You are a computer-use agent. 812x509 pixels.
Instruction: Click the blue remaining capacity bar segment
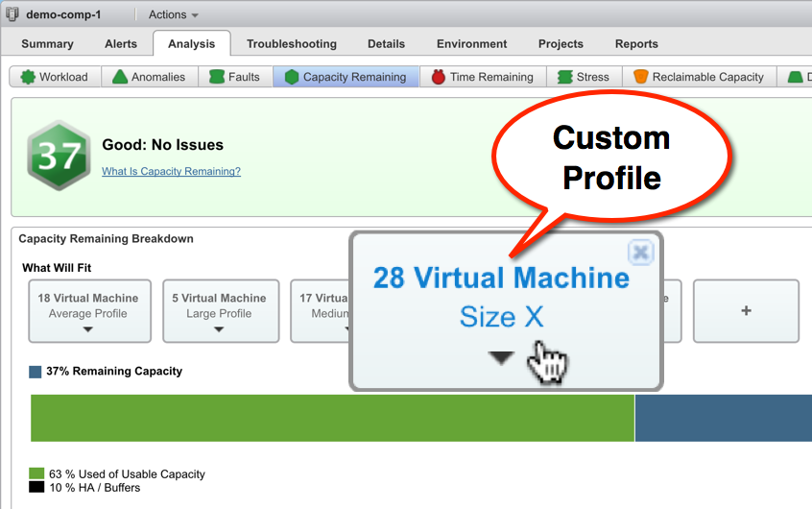click(x=724, y=419)
